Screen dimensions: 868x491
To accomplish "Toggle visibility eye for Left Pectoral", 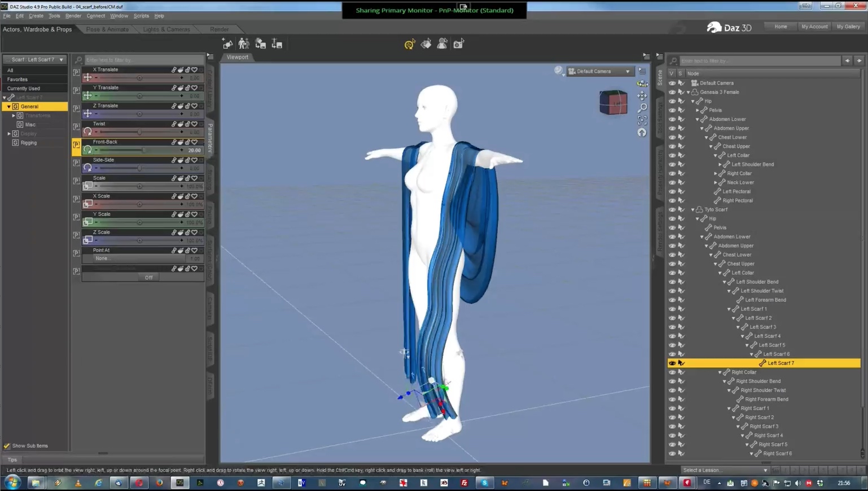I will click(x=672, y=191).
